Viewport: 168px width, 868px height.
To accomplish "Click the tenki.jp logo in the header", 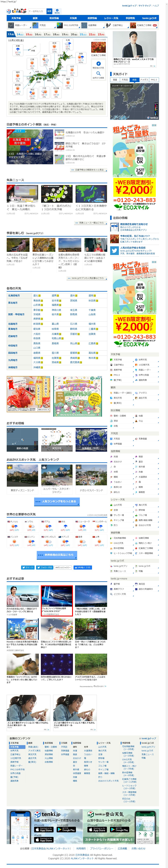I will point(17,11).
